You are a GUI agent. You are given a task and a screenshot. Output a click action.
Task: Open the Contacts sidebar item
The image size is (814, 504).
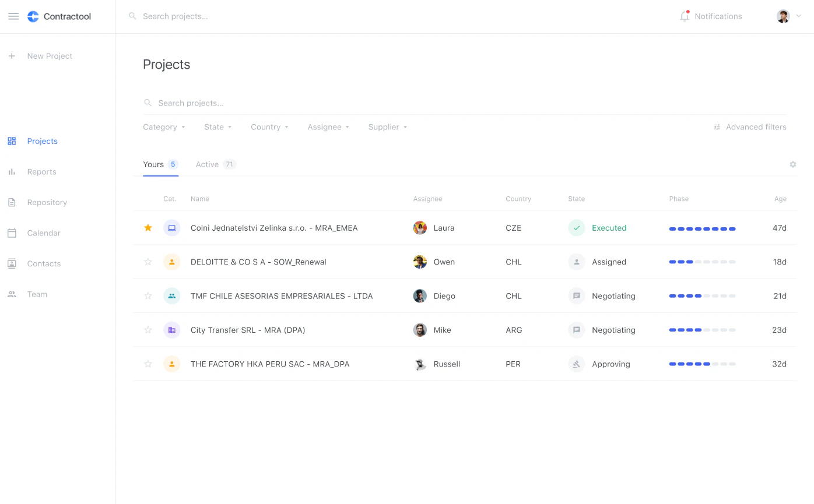pyautogui.click(x=45, y=263)
